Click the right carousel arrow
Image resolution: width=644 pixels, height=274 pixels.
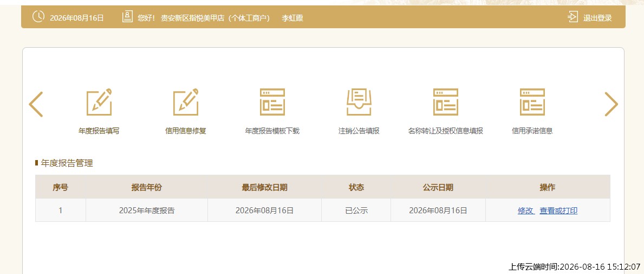pos(611,104)
